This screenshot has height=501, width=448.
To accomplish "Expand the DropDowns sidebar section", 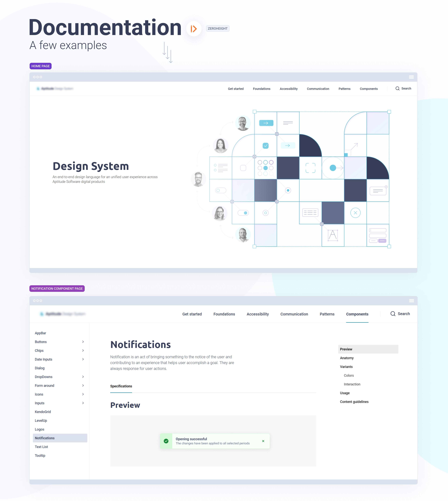I will [83, 377].
